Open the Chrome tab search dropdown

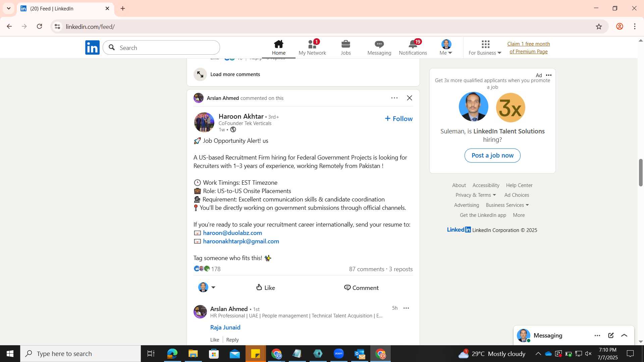[9, 8]
